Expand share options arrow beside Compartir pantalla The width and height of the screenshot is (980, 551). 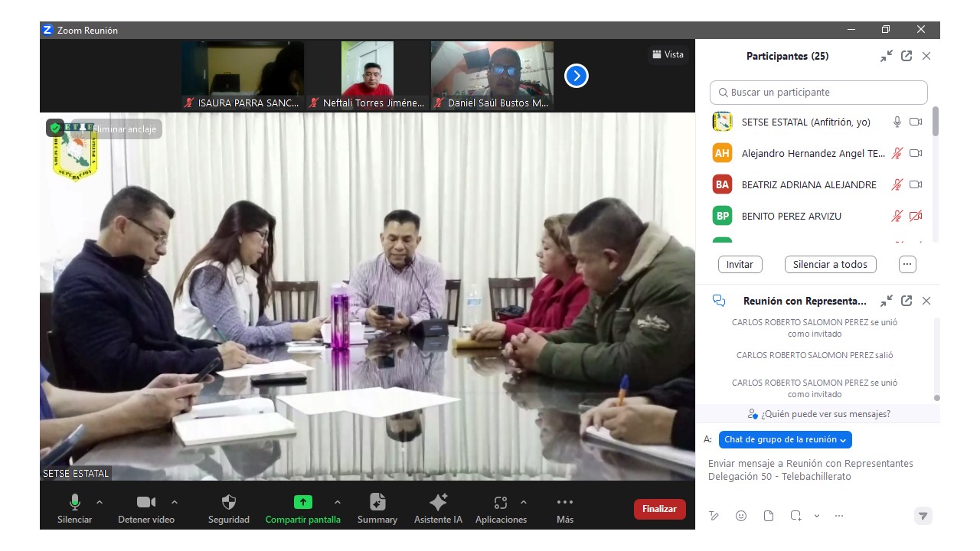coord(338,502)
